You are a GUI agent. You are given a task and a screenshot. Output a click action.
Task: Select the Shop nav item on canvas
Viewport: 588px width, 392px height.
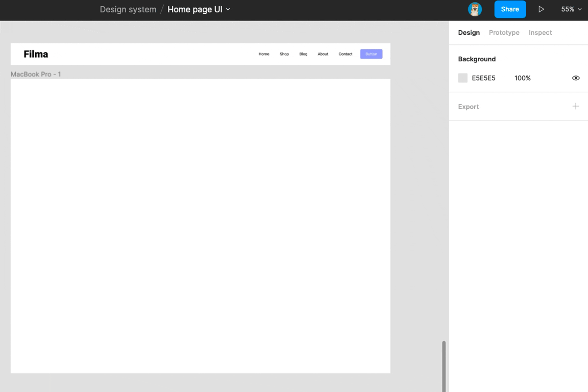coord(284,54)
